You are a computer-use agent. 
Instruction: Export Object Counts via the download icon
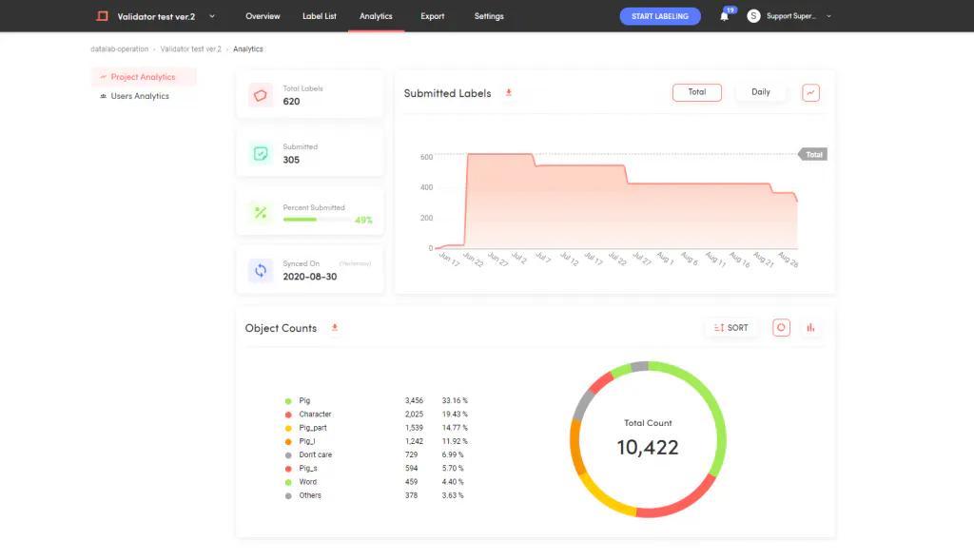point(335,327)
